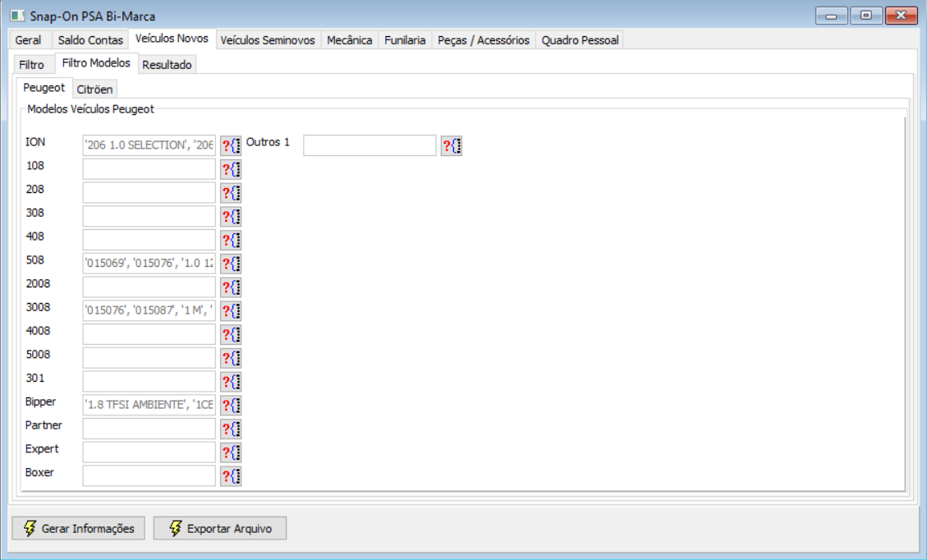Open query lookup icon for 301 row
The height and width of the screenshot is (560, 927).
click(x=231, y=382)
